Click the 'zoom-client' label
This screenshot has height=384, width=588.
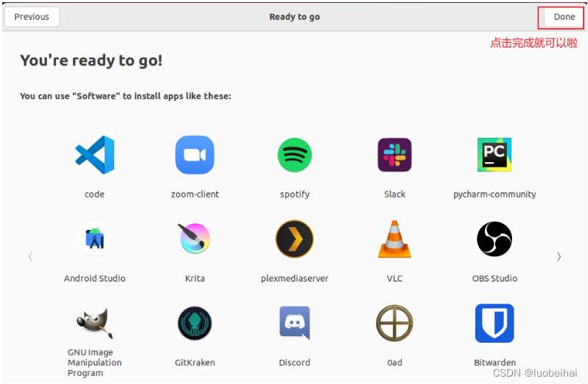tap(195, 195)
